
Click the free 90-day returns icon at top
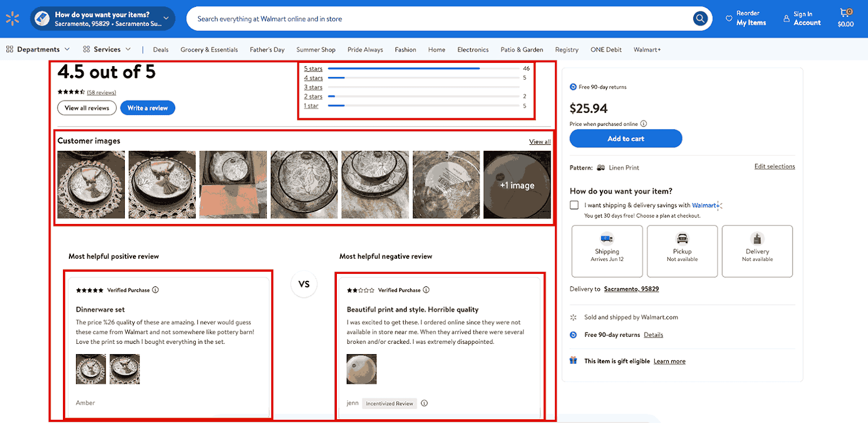tap(573, 87)
